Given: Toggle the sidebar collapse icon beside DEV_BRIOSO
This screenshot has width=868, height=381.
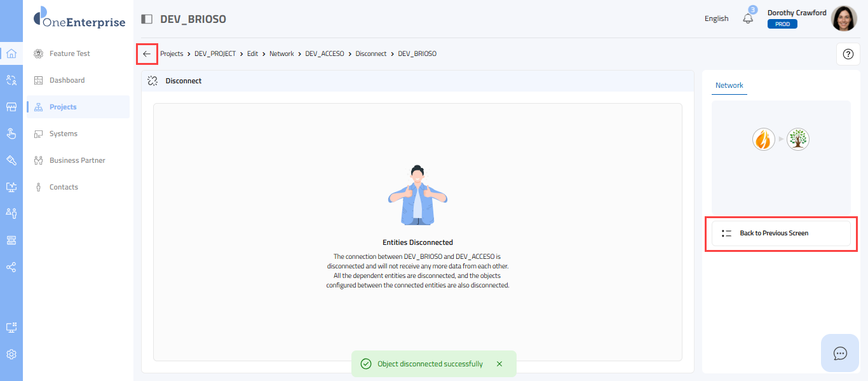Looking at the screenshot, I should pos(147,19).
